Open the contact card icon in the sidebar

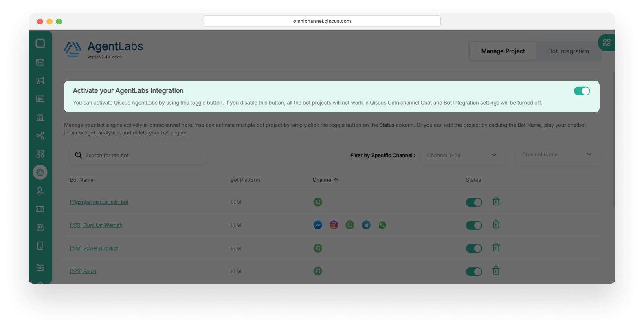[40, 99]
